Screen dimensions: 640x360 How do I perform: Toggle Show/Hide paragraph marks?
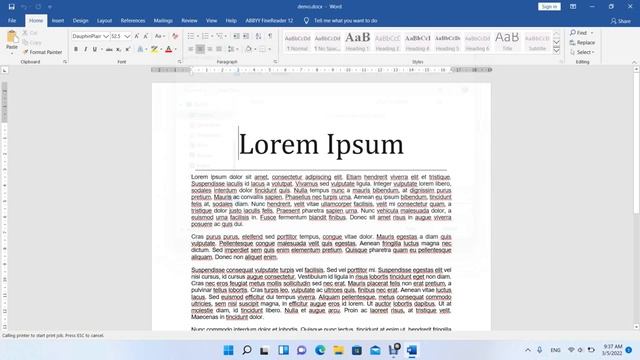tap(270, 36)
